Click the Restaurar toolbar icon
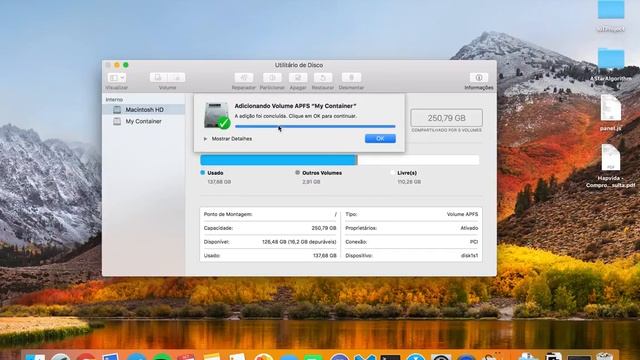Screen dimensions: 640x360 (x=323, y=78)
